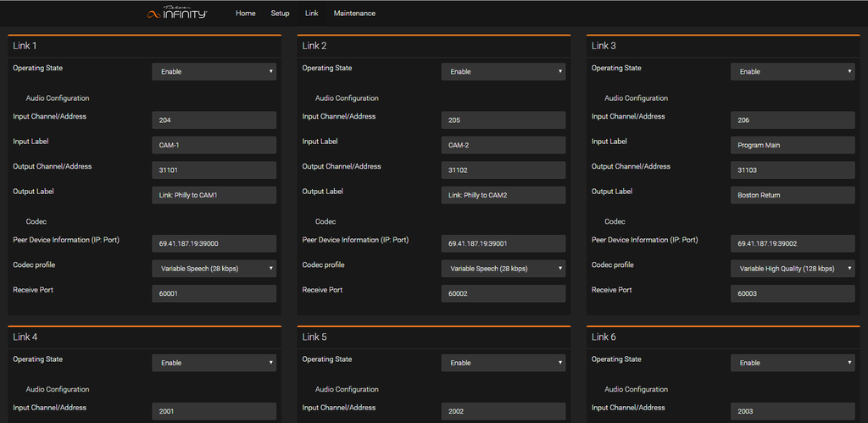The height and width of the screenshot is (423, 868).
Task: Click Link 2 Output Label field
Action: [x=504, y=195]
